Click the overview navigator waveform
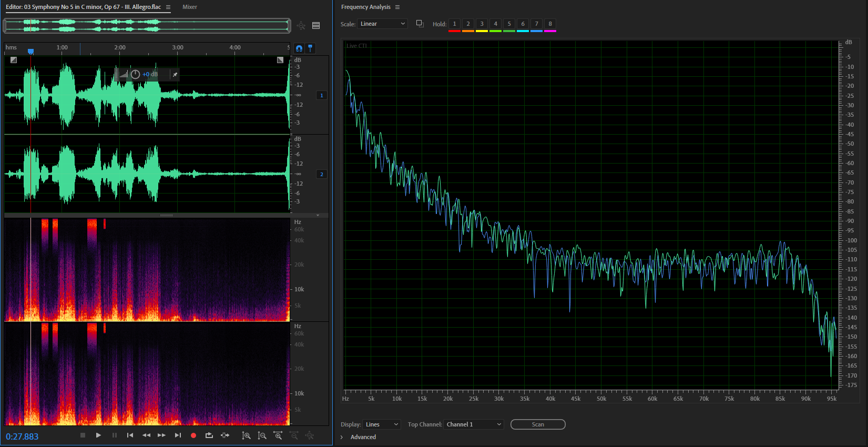 (147, 25)
